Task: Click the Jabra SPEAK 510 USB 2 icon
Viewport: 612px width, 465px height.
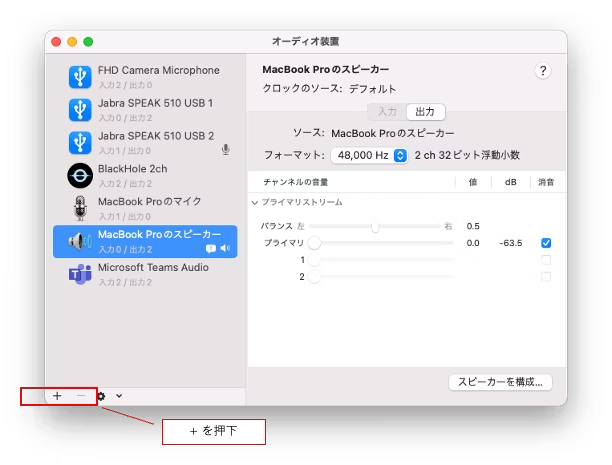Action: (x=80, y=143)
